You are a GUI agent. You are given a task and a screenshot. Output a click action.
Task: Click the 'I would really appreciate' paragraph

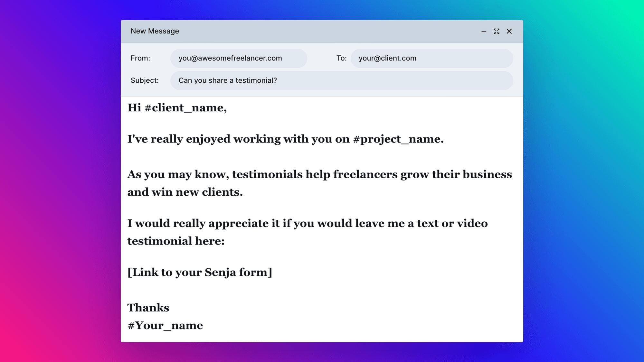308,223
